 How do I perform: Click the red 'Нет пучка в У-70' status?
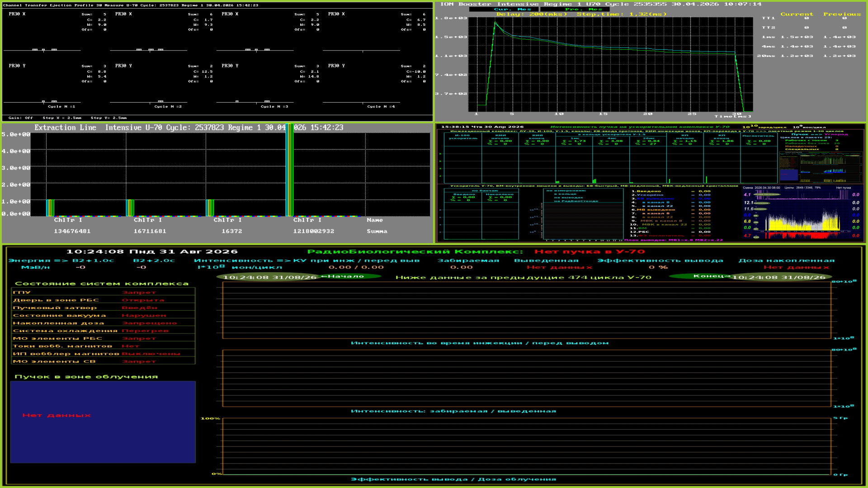pos(590,252)
